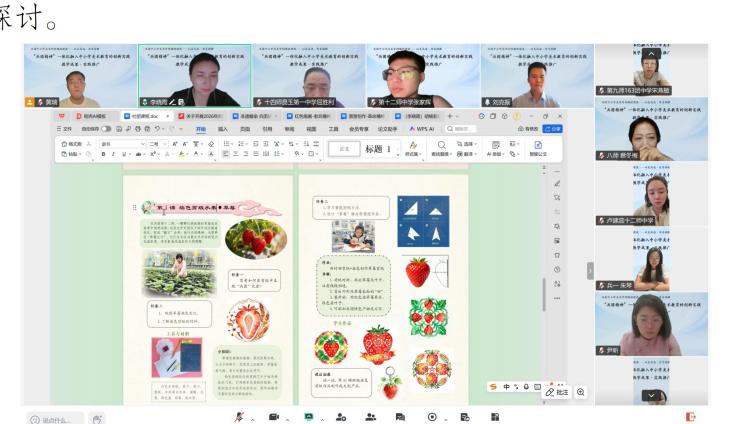Click the blue 分享 button
The width and height of the screenshot is (754, 424).
coord(553,129)
